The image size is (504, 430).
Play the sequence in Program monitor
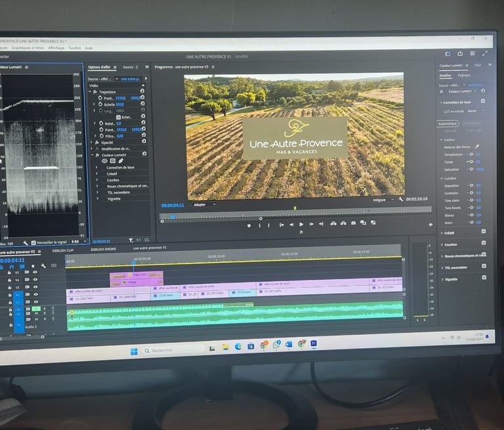(301, 224)
